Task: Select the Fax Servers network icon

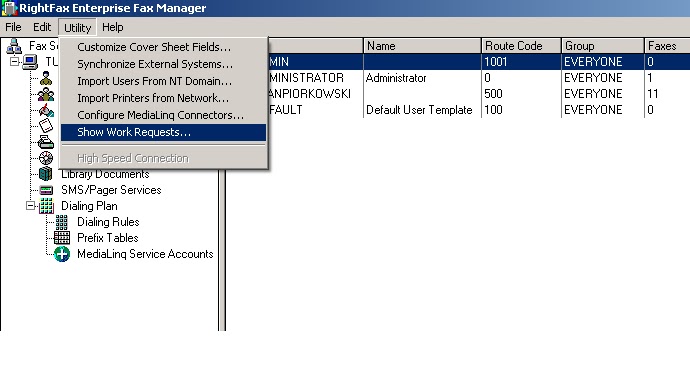Action: click(x=14, y=46)
